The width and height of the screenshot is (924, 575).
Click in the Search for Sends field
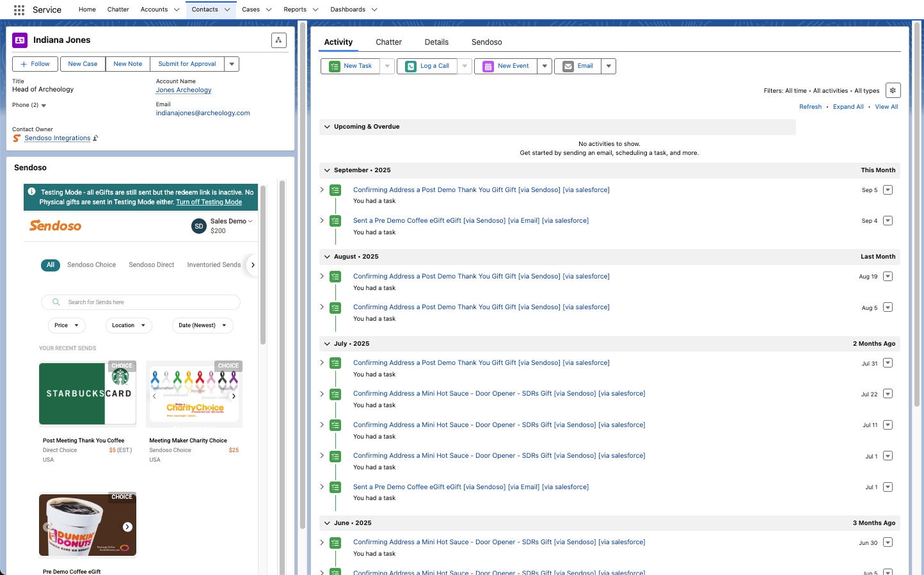pos(141,302)
